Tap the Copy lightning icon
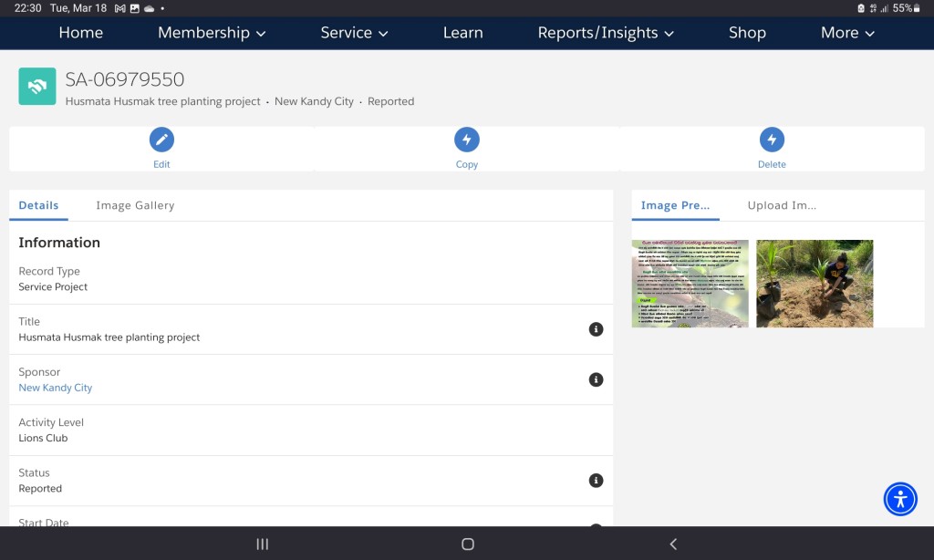Screen dimensions: 934x560 coord(466,140)
